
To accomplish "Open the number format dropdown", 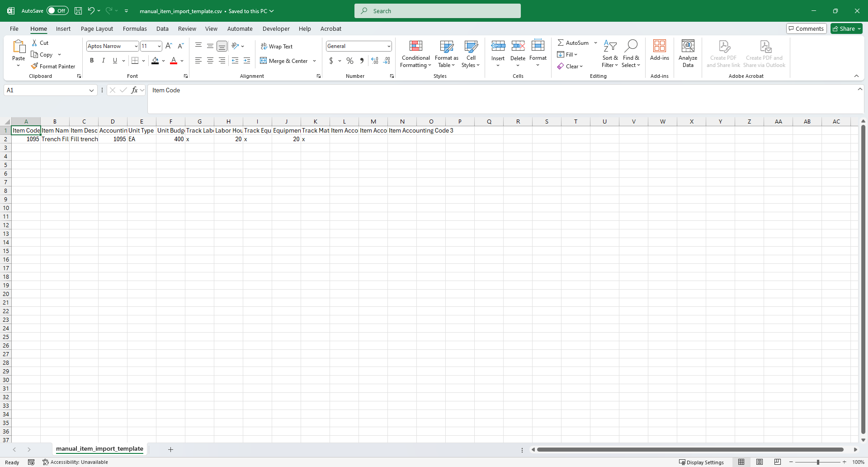I will click(389, 46).
